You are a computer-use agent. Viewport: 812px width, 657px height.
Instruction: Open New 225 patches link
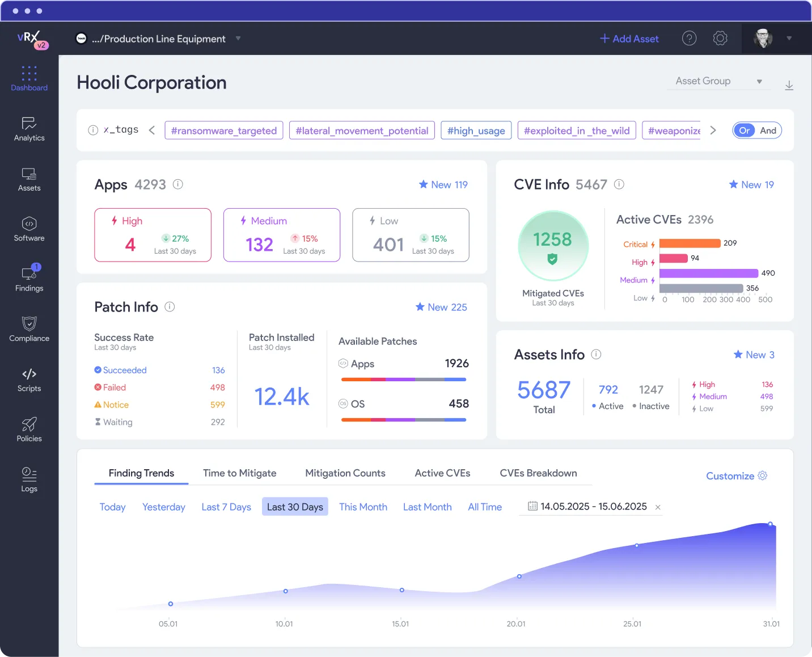point(441,307)
